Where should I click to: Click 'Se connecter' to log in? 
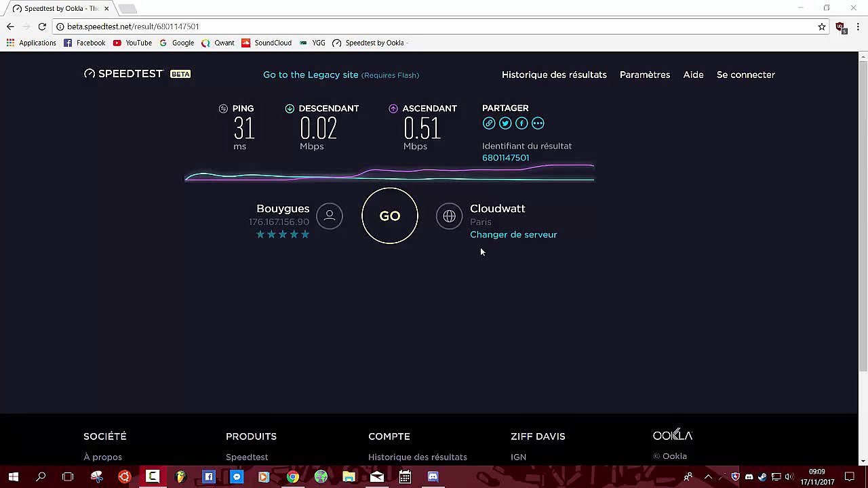746,75
